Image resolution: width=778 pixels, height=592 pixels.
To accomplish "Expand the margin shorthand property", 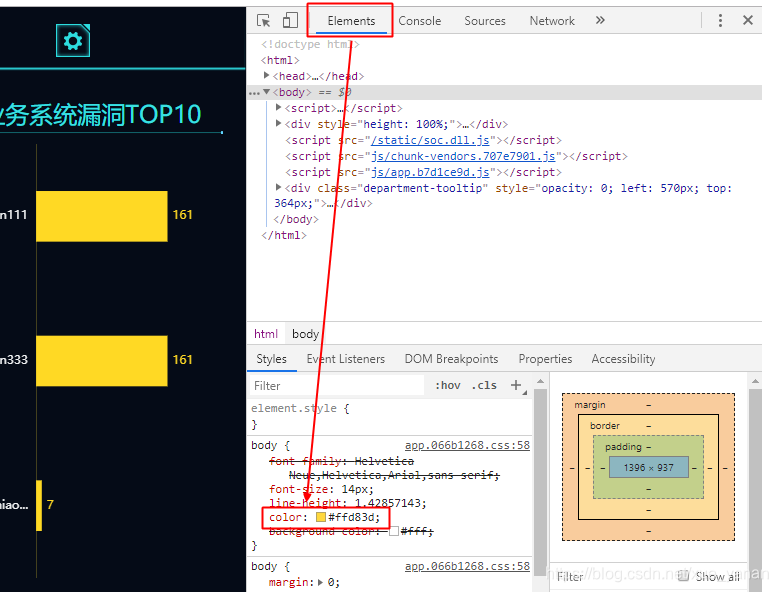I will pyautogui.click(x=320, y=582).
